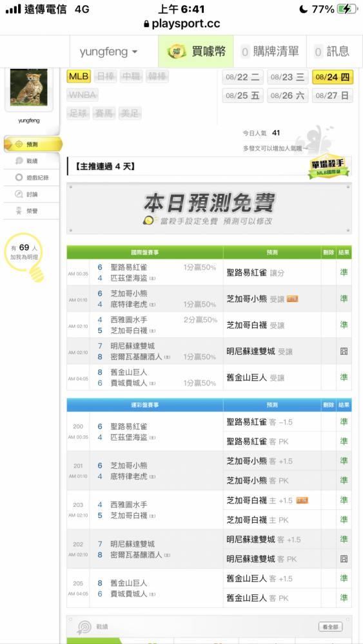The image size is (363, 644).
Task: Open the 戰績 sidebar item
Action: coord(32,161)
